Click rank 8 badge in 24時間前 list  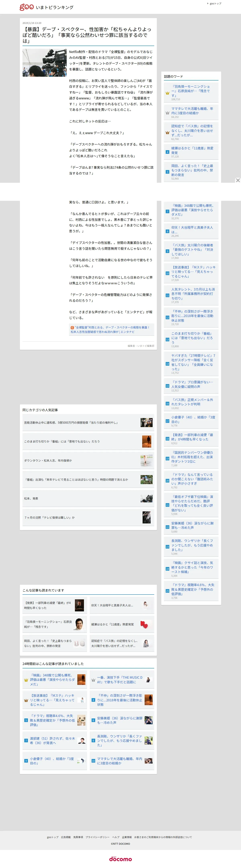pos(93,741)
